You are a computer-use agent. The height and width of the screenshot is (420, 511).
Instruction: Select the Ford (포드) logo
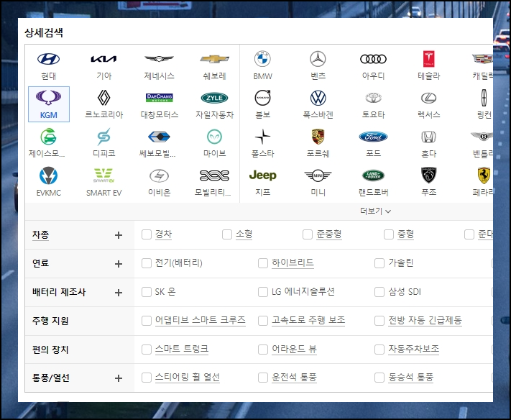coord(373,137)
